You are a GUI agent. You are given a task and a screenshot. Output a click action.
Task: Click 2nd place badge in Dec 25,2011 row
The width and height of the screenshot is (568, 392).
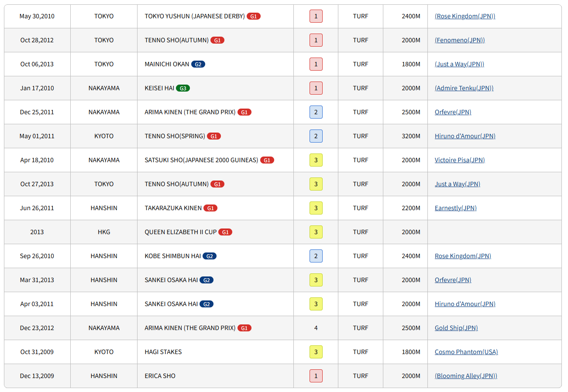pos(316,112)
